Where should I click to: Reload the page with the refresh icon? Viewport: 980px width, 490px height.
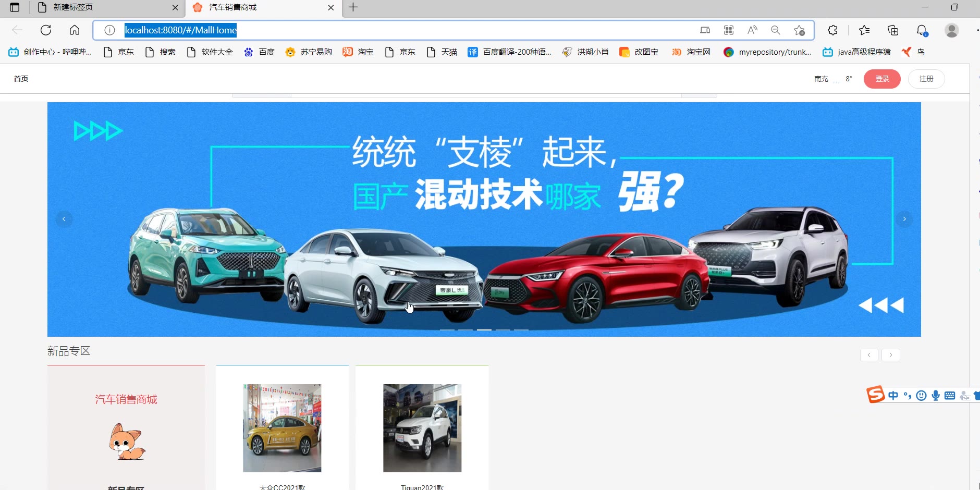(46, 30)
